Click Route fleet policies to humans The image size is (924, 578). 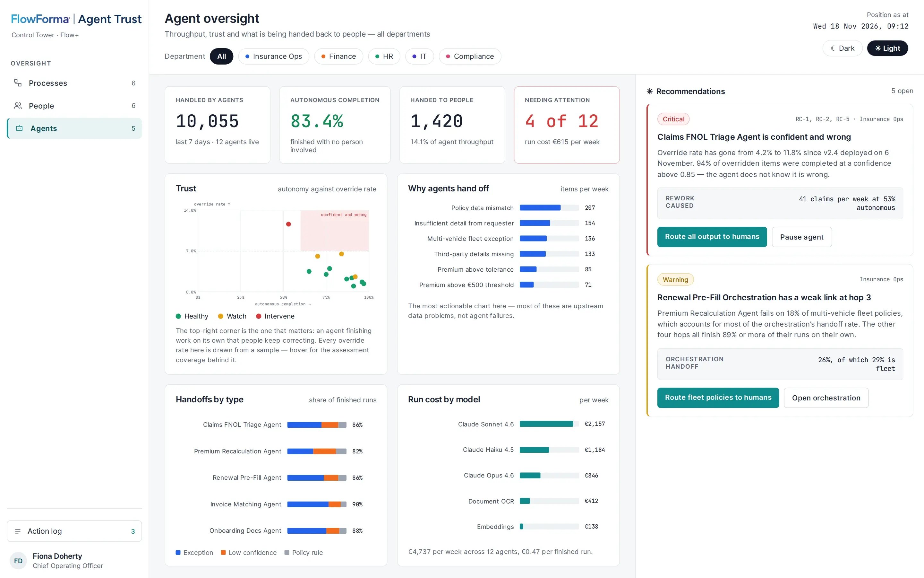[x=718, y=398]
